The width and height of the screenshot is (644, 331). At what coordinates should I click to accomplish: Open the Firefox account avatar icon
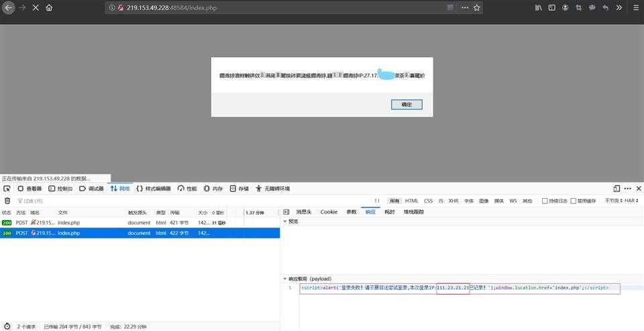(x=566, y=8)
